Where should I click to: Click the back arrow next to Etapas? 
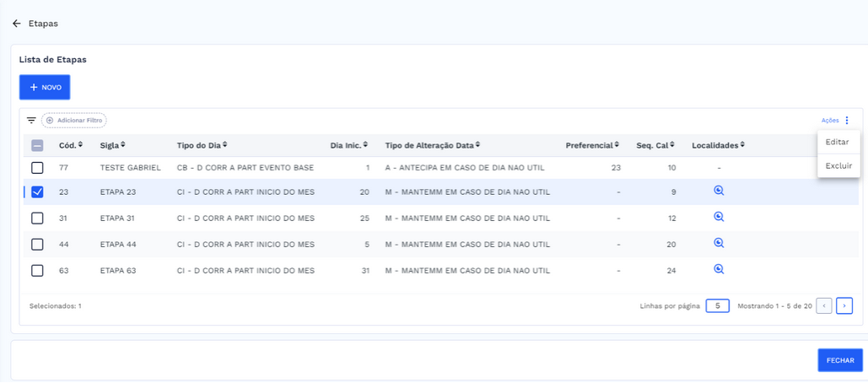[16, 24]
